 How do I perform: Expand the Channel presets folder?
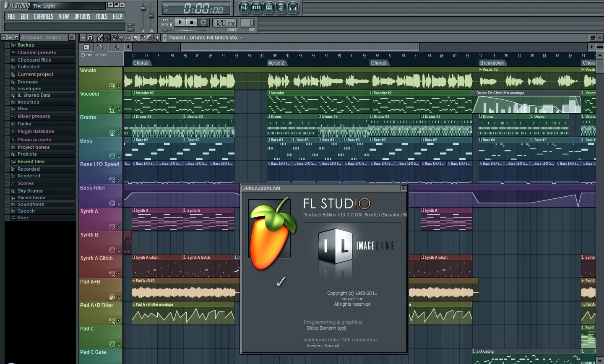(x=7, y=52)
